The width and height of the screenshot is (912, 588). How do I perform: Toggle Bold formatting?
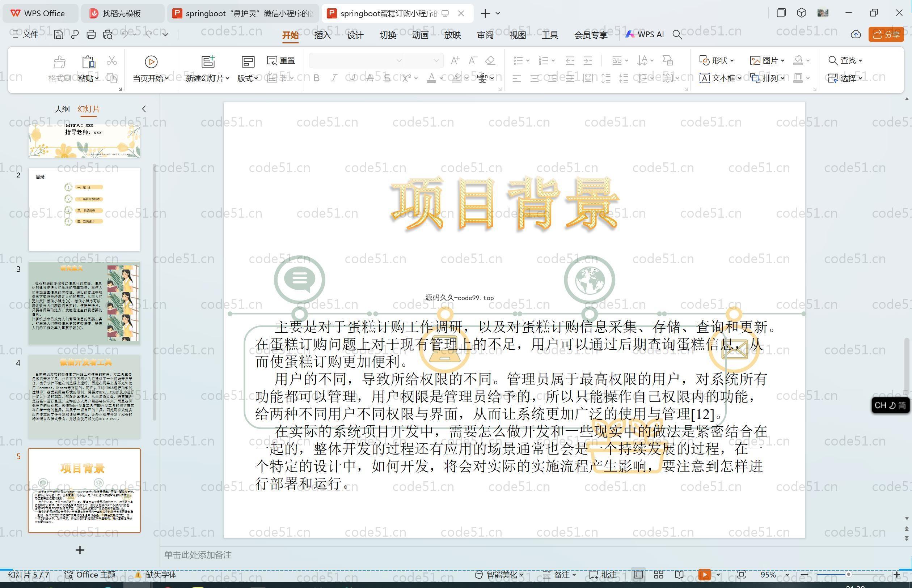click(316, 78)
